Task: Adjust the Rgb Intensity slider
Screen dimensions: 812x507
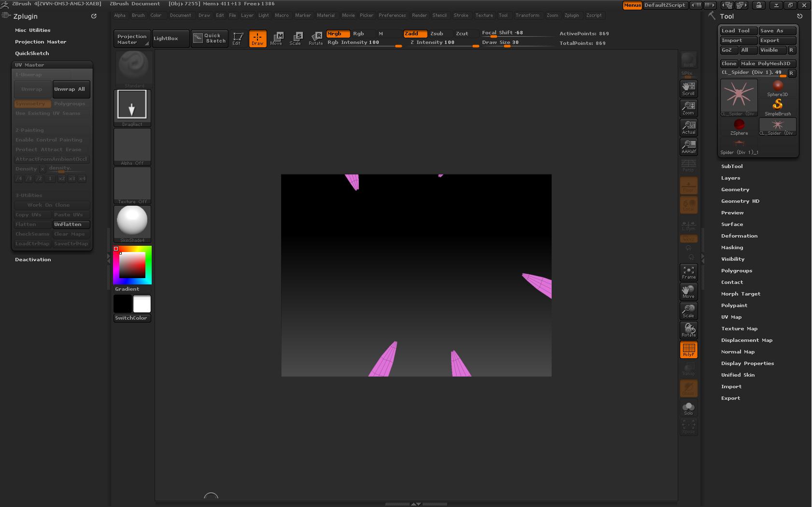Action: (x=365, y=43)
